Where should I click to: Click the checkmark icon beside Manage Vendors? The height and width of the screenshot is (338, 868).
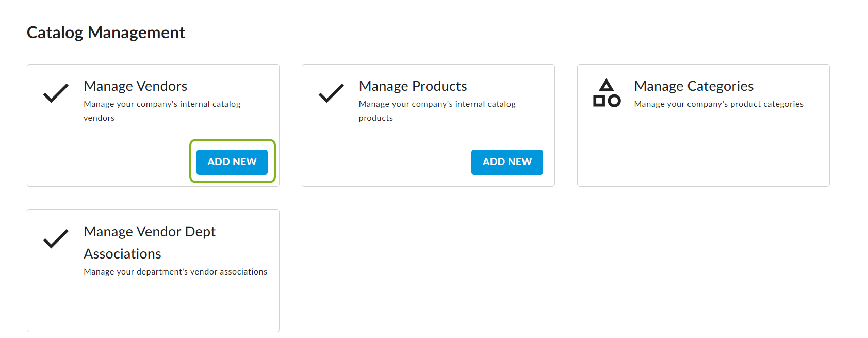(56, 93)
